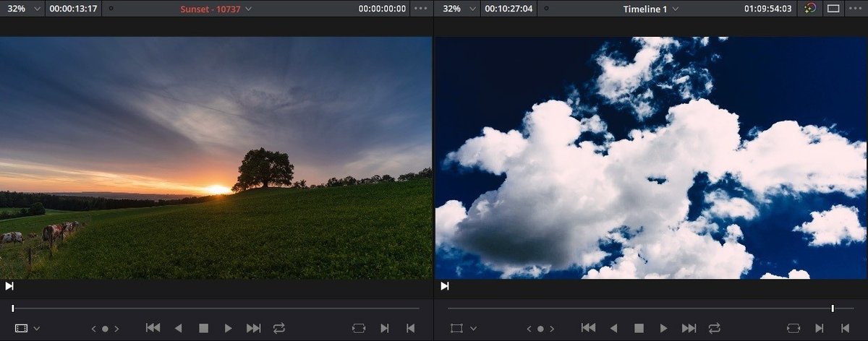Open timeline viewer 32% zoom dropdown
Image resolution: width=868 pixels, height=341 pixels.
pos(459,9)
